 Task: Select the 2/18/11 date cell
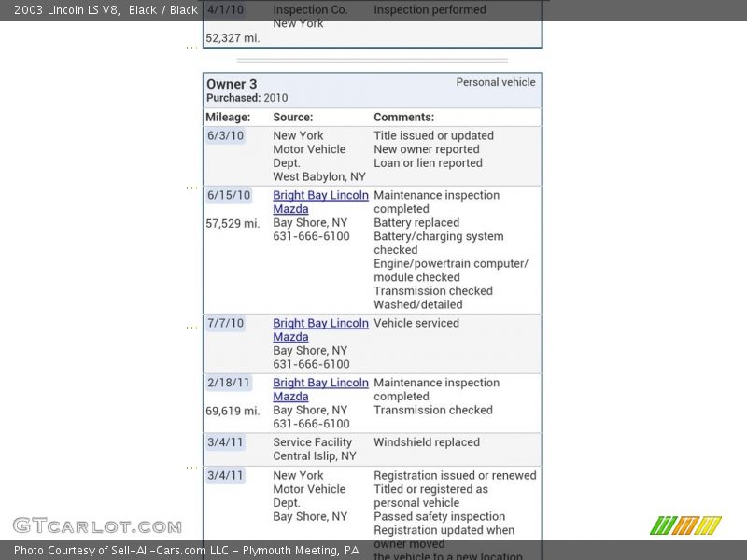[228, 383]
